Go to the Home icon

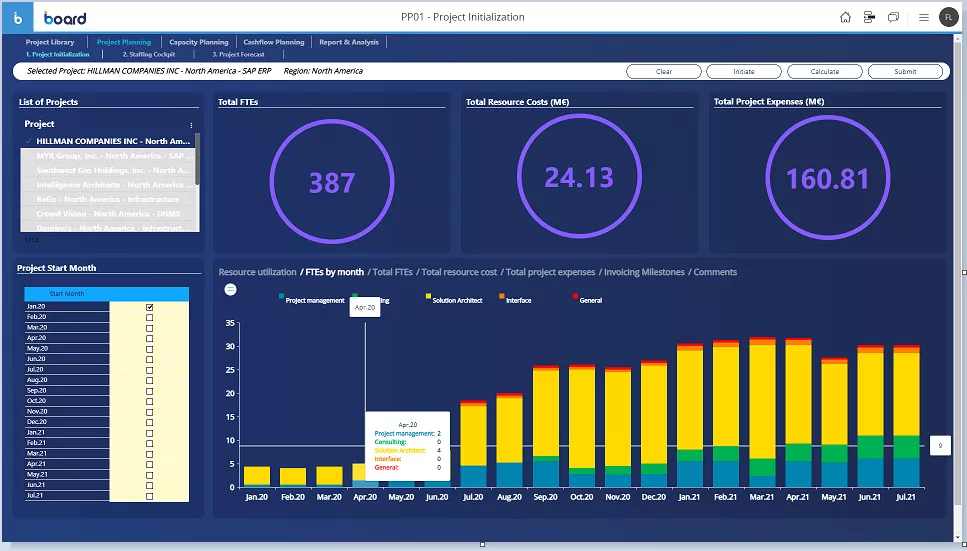[x=845, y=17]
